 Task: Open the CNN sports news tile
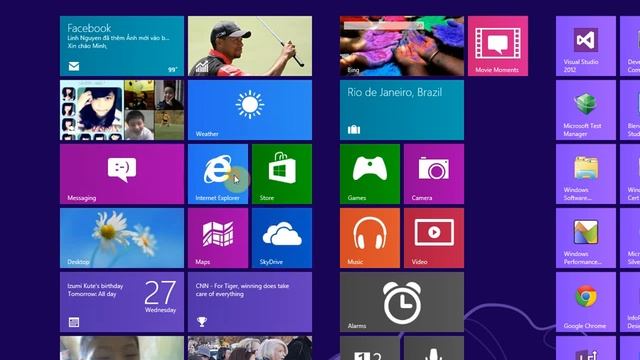click(250, 302)
